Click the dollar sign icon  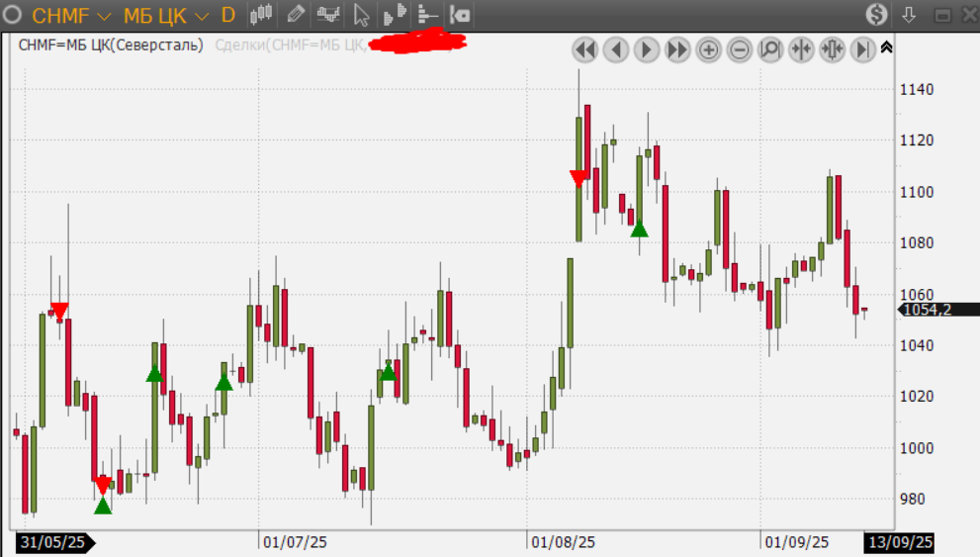click(x=876, y=15)
